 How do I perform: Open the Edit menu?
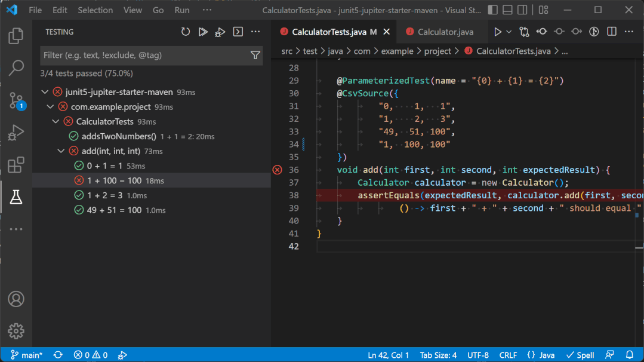coord(60,10)
